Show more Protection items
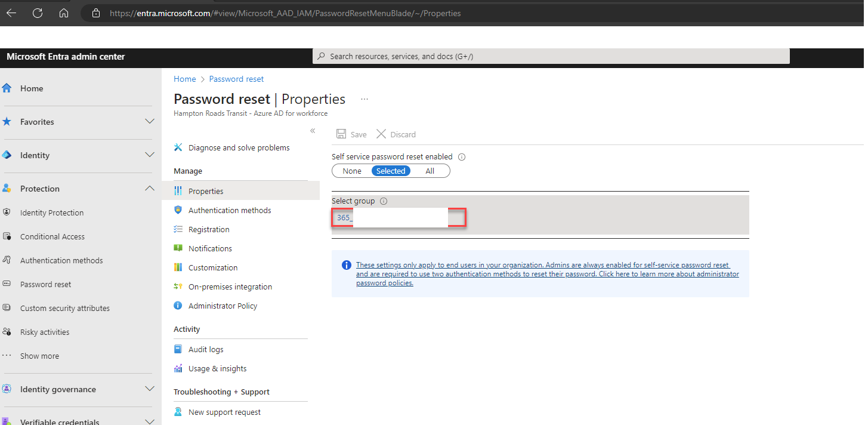 click(39, 356)
